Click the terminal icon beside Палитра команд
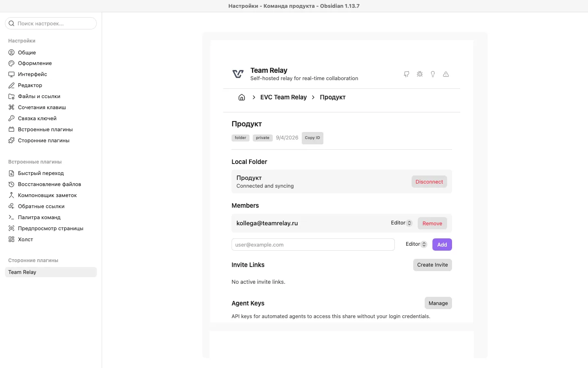 [11, 218]
